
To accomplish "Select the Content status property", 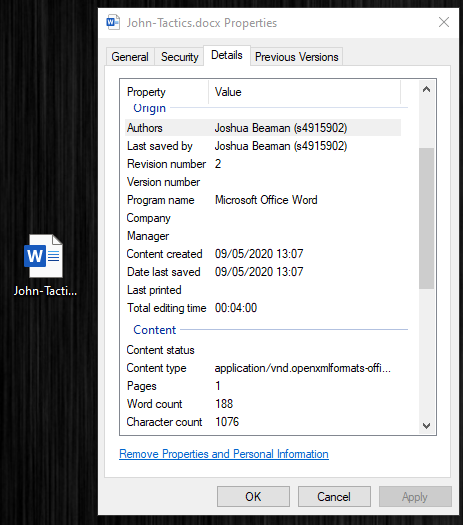I will (160, 350).
